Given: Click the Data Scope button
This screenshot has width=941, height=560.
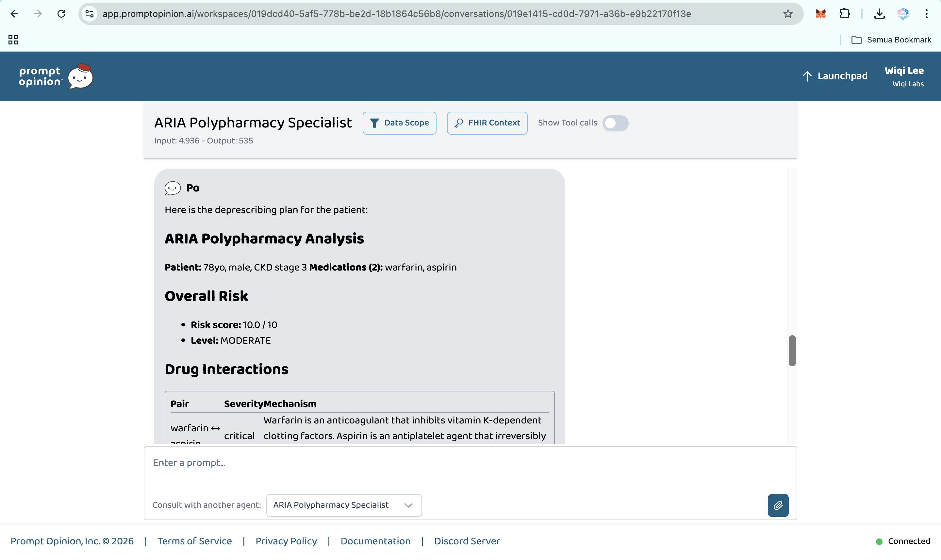Looking at the screenshot, I should pyautogui.click(x=399, y=123).
